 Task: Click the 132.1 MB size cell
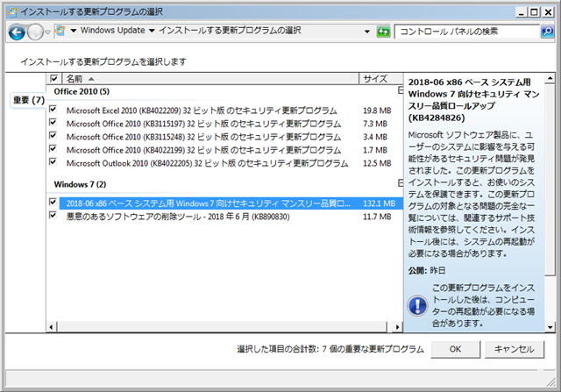pos(379,203)
